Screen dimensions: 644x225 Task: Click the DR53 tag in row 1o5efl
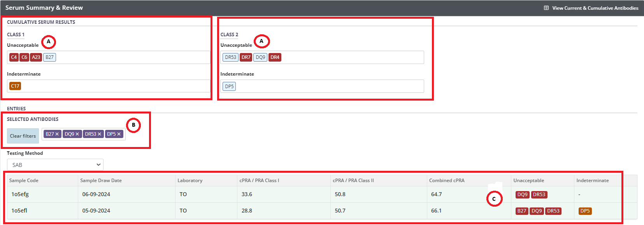(x=553, y=211)
